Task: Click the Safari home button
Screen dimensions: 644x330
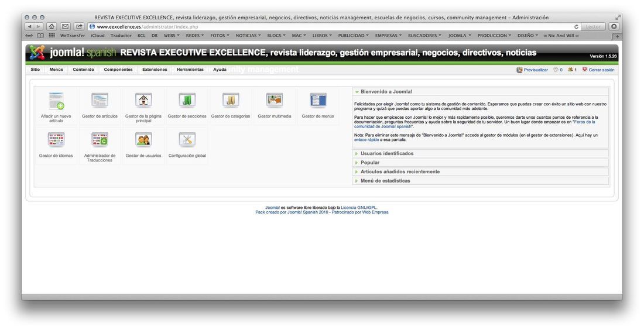Action: [52, 26]
